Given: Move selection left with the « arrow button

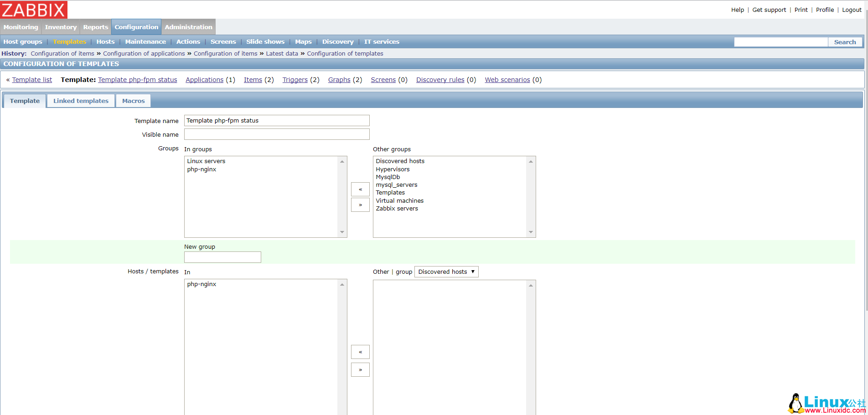Looking at the screenshot, I should (360, 189).
